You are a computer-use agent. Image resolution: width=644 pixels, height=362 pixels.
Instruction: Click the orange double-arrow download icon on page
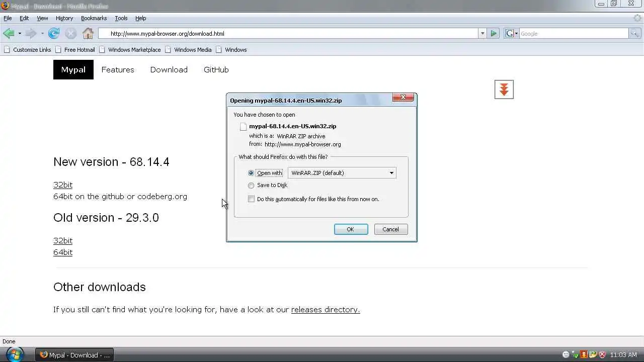[504, 89]
